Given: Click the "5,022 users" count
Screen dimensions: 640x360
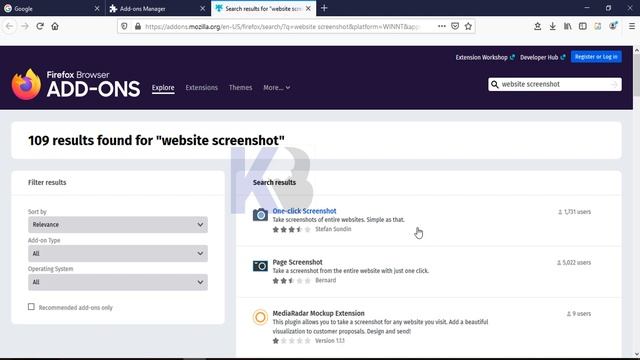Looking at the screenshot, I should pyautogui.click(x=574, y=262).
